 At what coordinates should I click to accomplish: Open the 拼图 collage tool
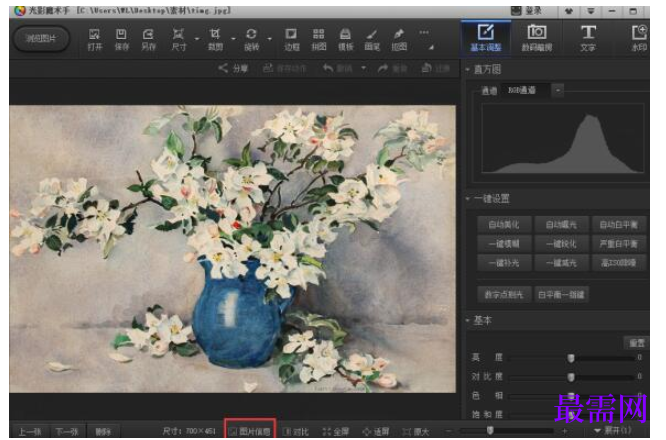pyautogui.click(x=319, y=40)
